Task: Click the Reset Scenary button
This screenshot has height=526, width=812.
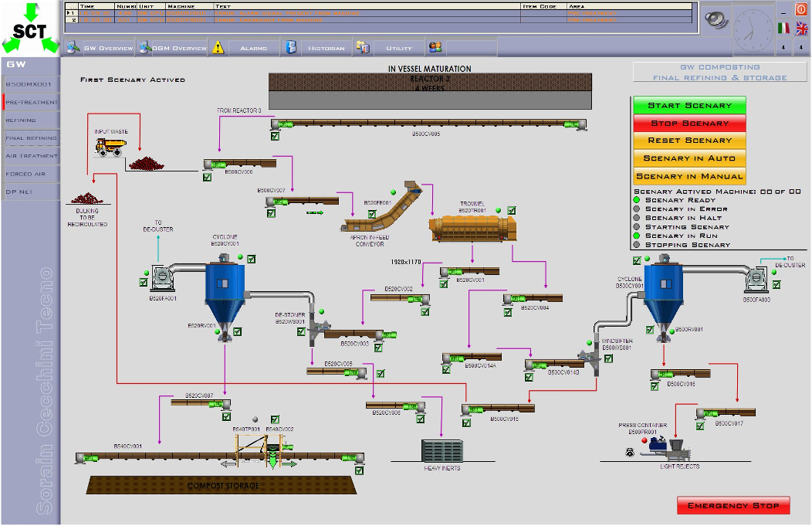Action: click(689, 141)
